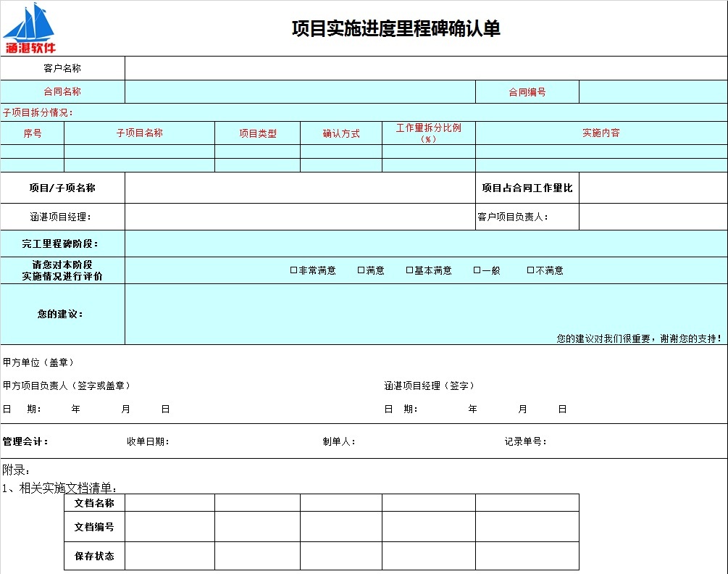
Task: Click the 工作量拆分比例 column header
Action: (428, 133)
